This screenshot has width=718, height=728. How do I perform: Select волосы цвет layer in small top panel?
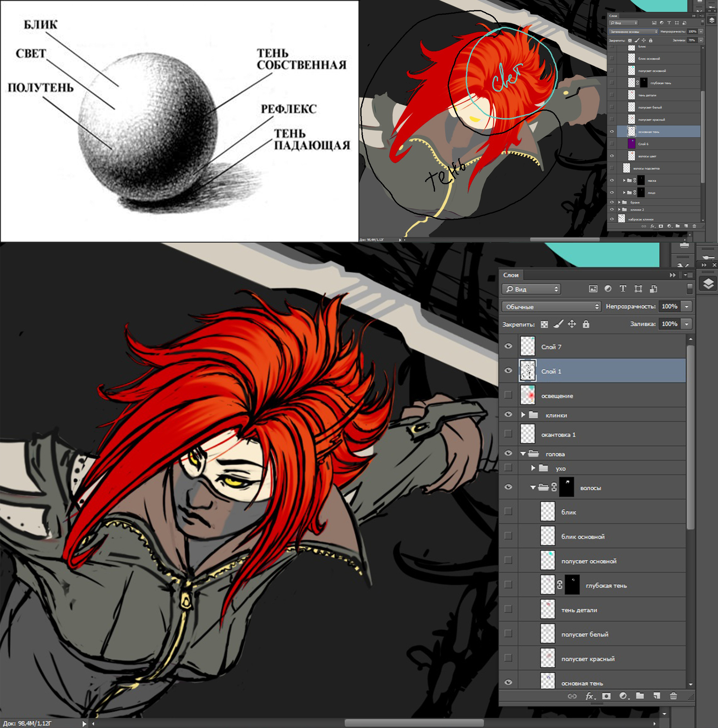pos(659,156)
